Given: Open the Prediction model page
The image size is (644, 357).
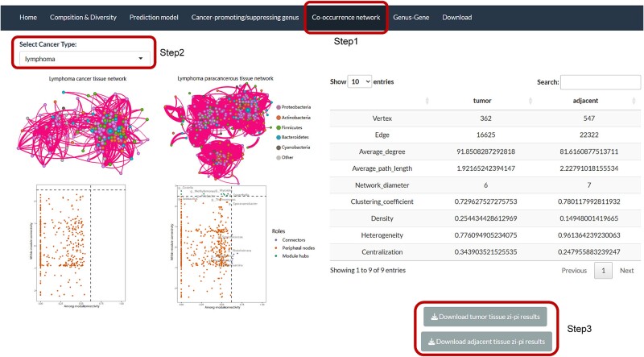Looking at the screenshot, I should pyautogui.click(x=154, y=17).
